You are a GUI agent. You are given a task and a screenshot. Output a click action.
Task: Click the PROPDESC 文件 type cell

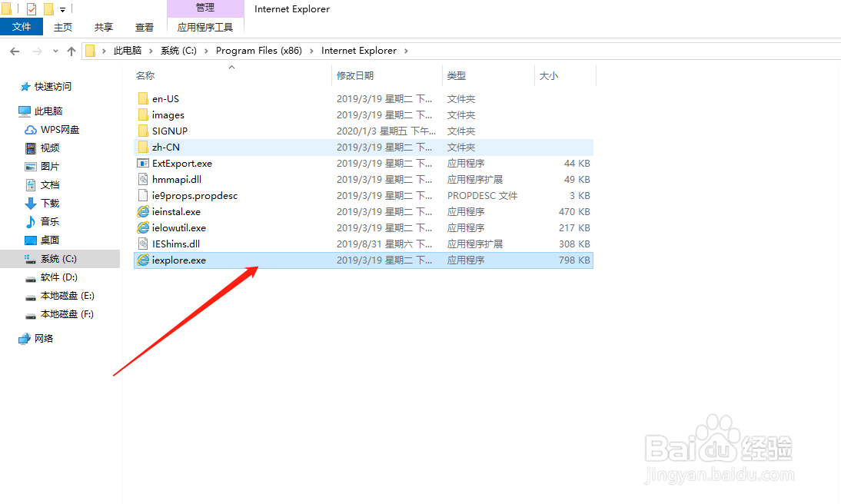(482, 196)
